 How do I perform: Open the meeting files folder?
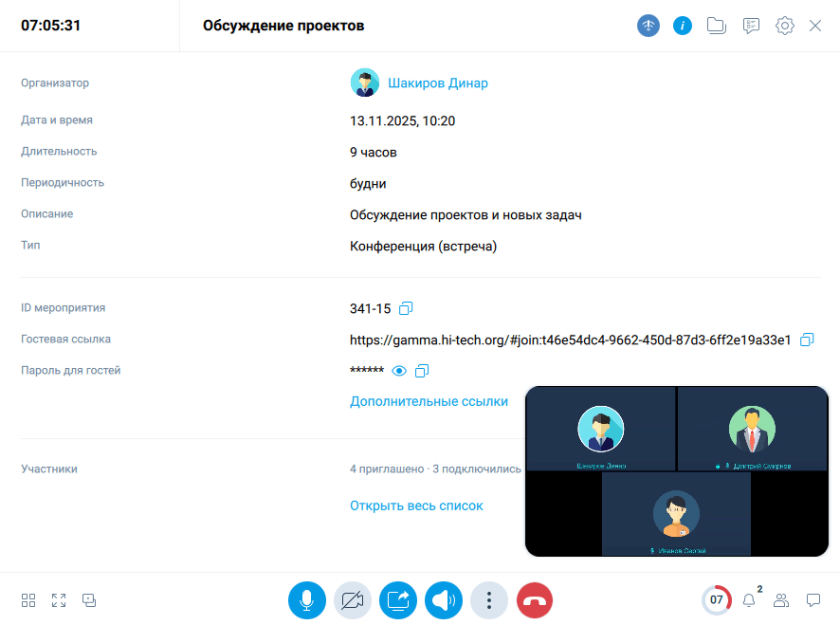(x=716, y=26)
